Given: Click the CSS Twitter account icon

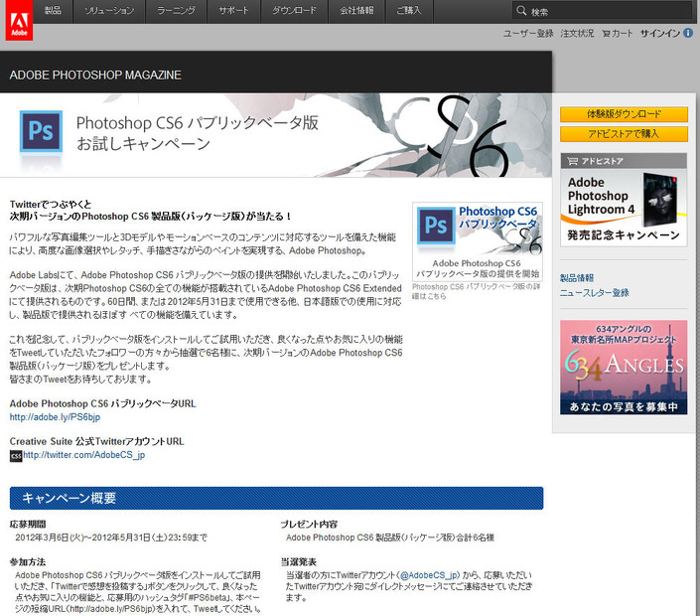Looking at the screenshot, I should (16, 456).
